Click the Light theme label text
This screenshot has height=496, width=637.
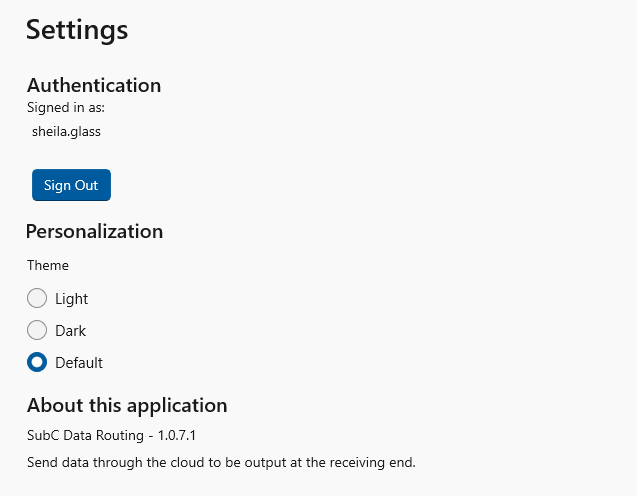[x=72, y=298]
